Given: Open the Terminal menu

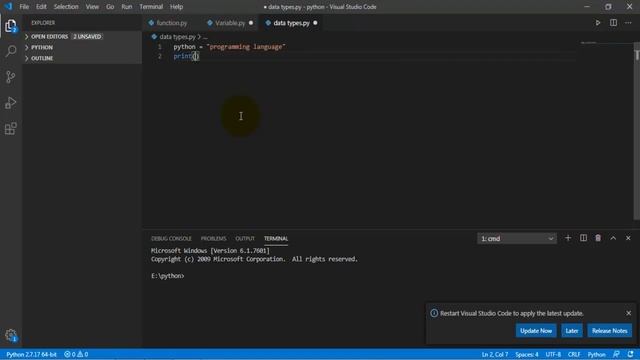Looking at the screenshot, I should [151, 7].
